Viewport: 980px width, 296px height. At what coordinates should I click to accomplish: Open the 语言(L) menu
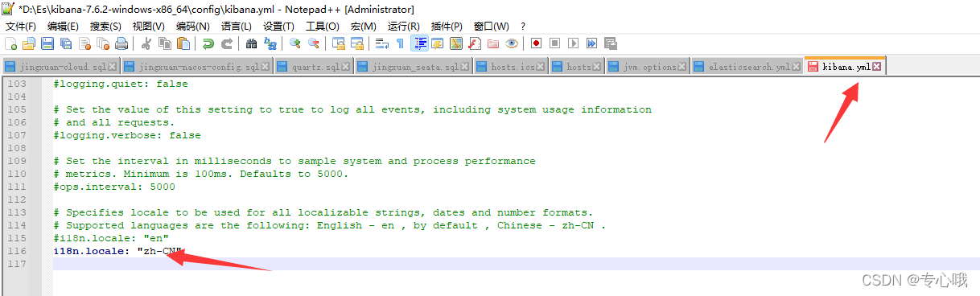coord(237,27)
